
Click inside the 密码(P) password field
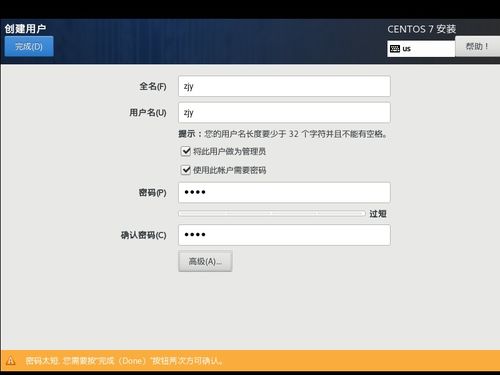(x=284, y=192)
